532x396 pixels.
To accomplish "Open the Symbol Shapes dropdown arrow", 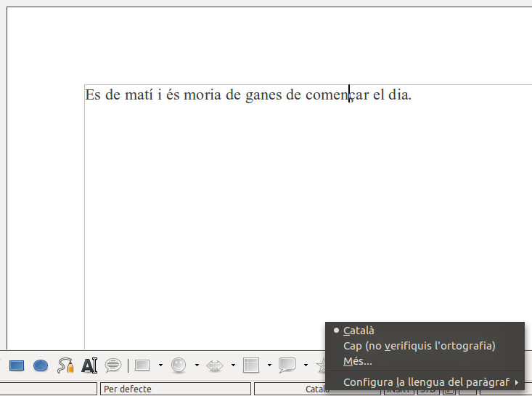I will tap(197, 365).
